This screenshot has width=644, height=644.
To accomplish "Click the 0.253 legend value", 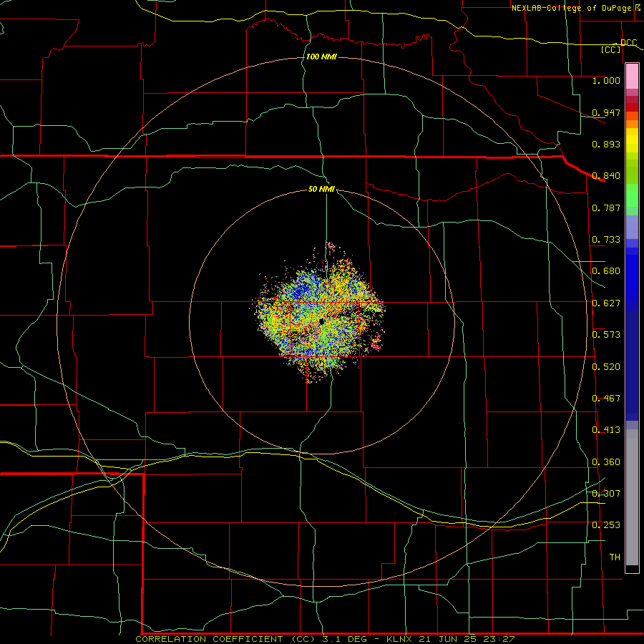I will click(x=606, y=525).
